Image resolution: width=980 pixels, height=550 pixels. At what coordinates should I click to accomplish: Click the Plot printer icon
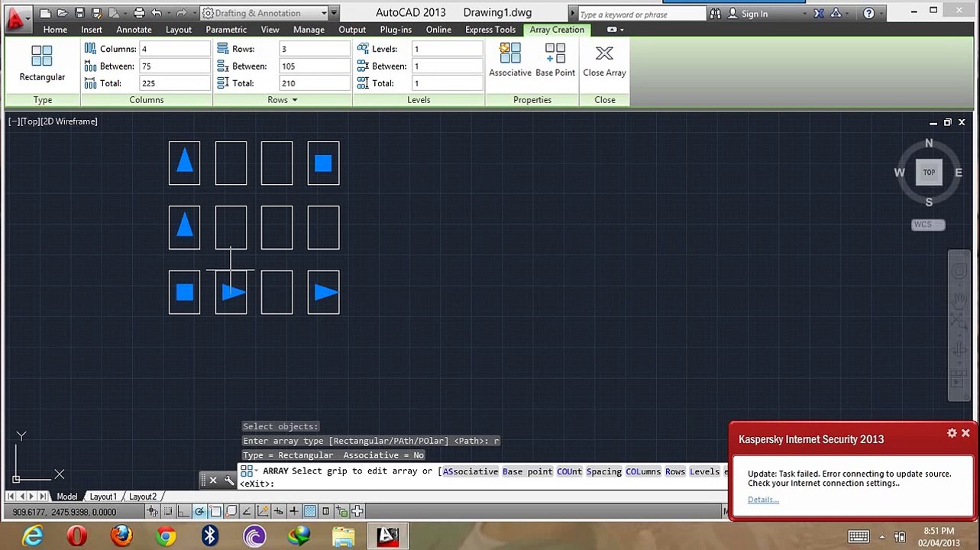(x=139, y=13)
